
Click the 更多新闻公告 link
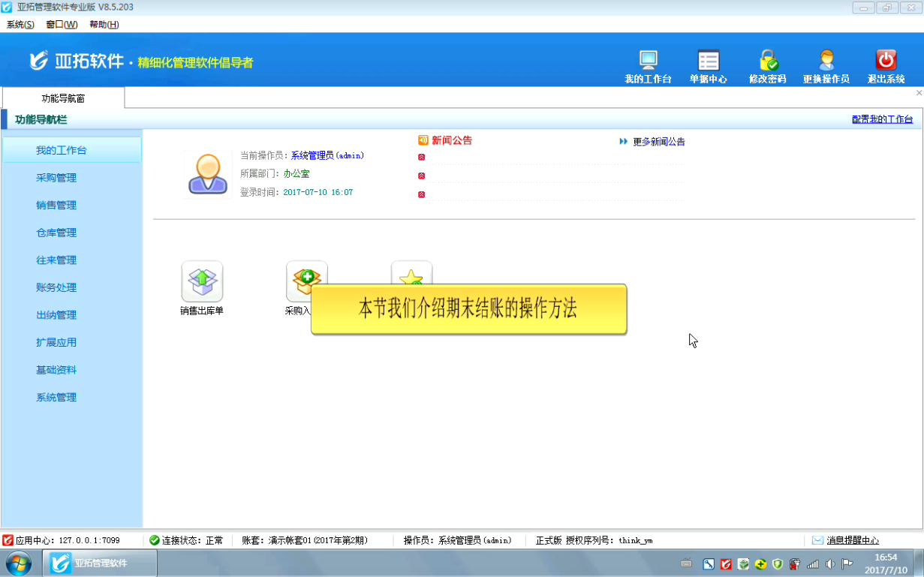click(658, 142)
